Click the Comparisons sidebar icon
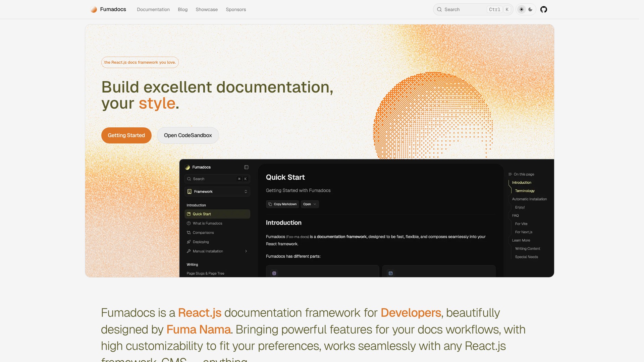The image size is (644, 362). (189, 233)
